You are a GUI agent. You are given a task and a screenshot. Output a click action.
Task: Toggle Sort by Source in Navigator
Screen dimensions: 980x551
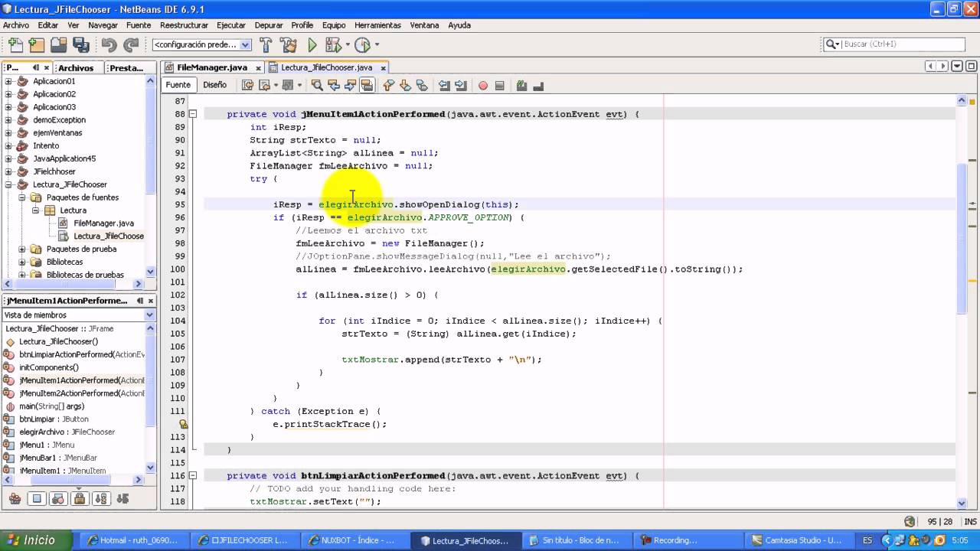click(122, 499)
